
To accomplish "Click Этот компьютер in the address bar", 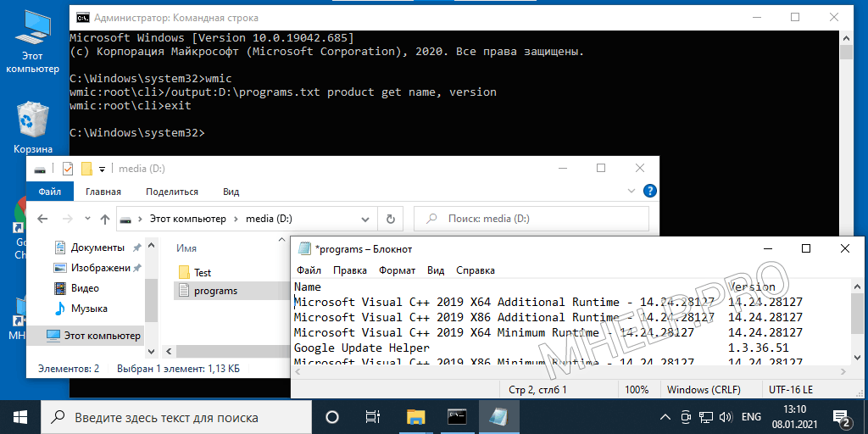I will point(187,220).
